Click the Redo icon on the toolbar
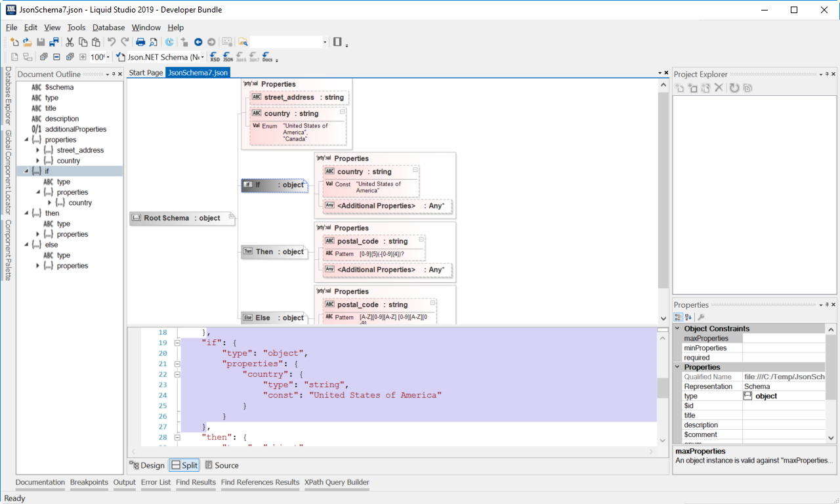This screenshot has width=840, height=504. 125,41
